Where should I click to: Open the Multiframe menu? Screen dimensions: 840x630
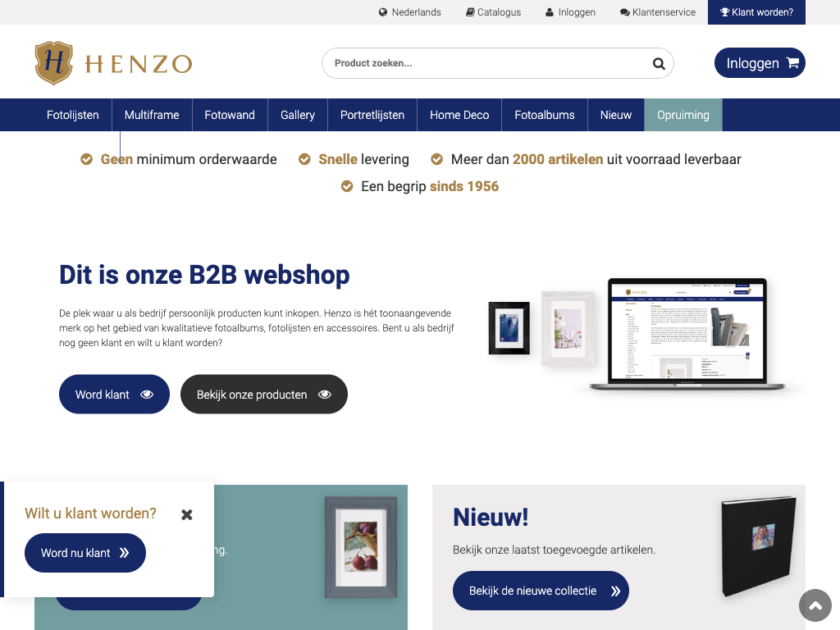(152, 115)
